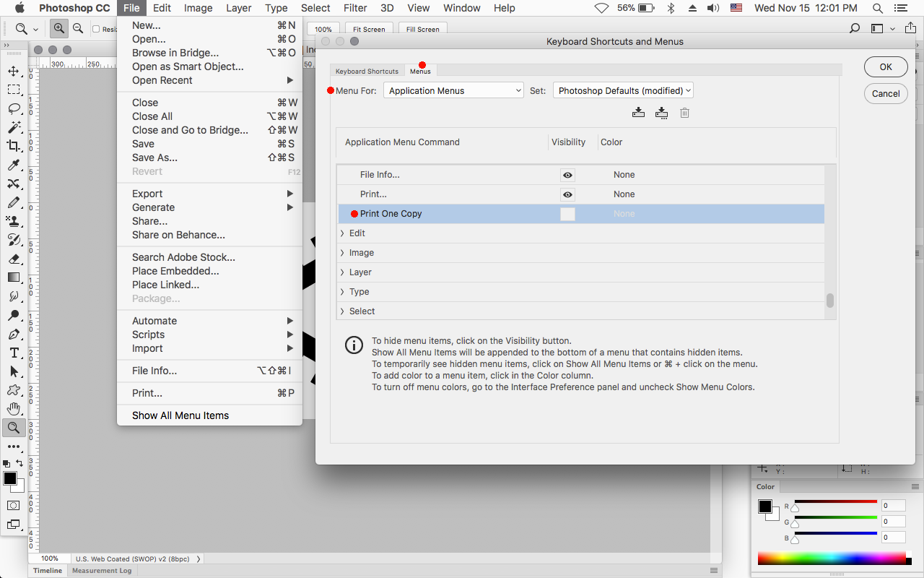Select the Hand tool
This screenshot has height=578, width=924.
[x=13, y=409]
